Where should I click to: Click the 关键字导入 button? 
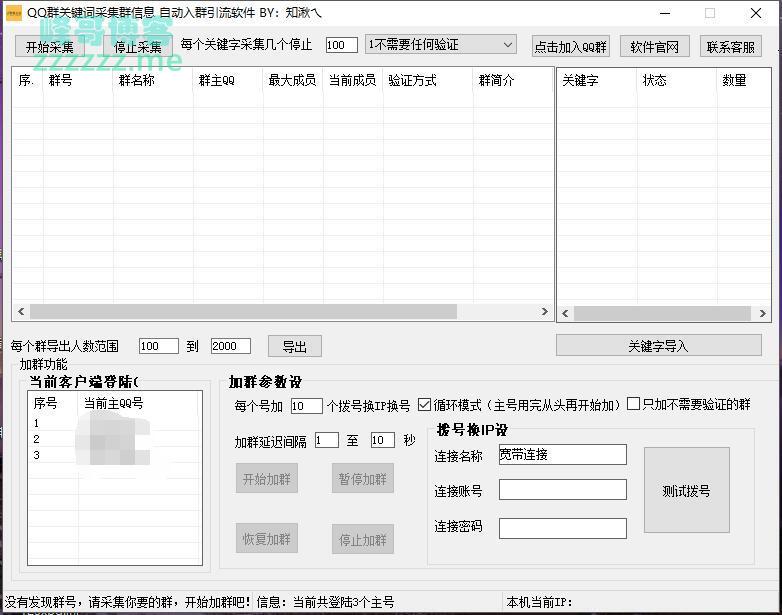point(658,346)
